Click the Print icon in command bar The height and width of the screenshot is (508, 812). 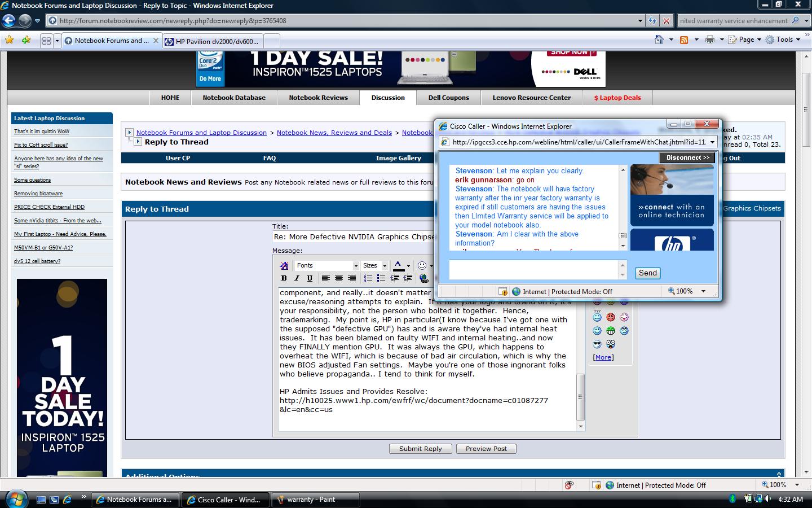click(x=710, y=40)
